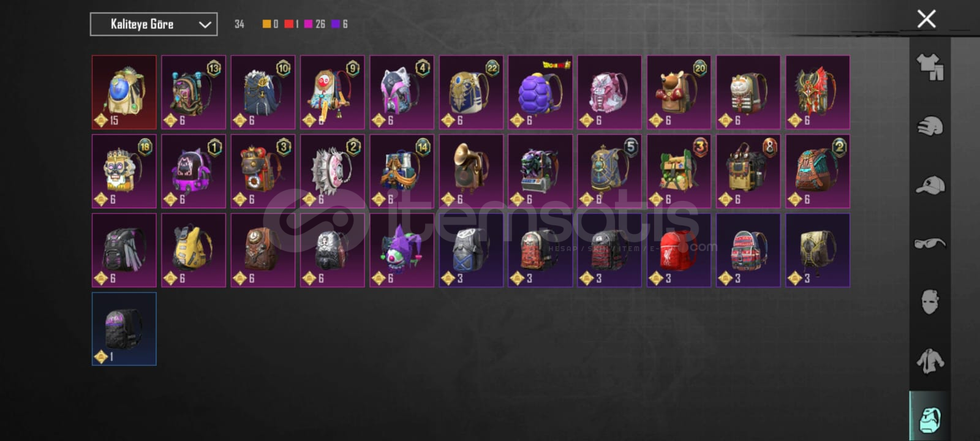Click the dropdown chevron arrow
Image resolution: width=980 pixels, height=441 pixels.
[x=205, y=24]
